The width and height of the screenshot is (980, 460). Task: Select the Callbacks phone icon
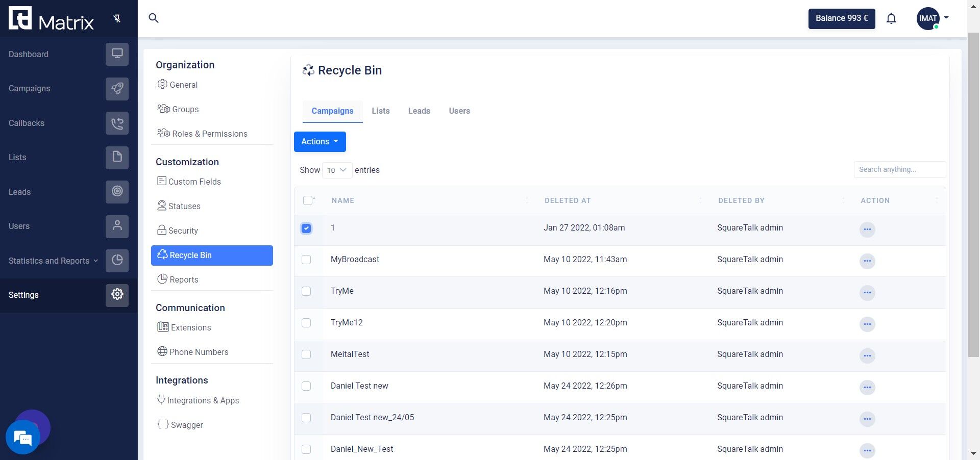pos(117,123)
